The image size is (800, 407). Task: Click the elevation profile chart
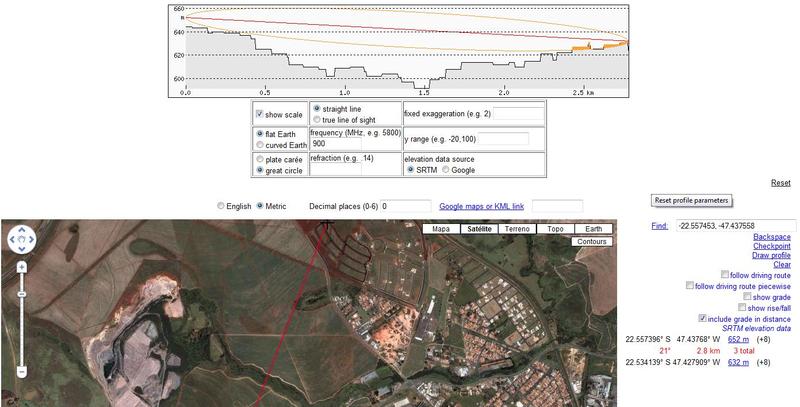tap(398, 51)
